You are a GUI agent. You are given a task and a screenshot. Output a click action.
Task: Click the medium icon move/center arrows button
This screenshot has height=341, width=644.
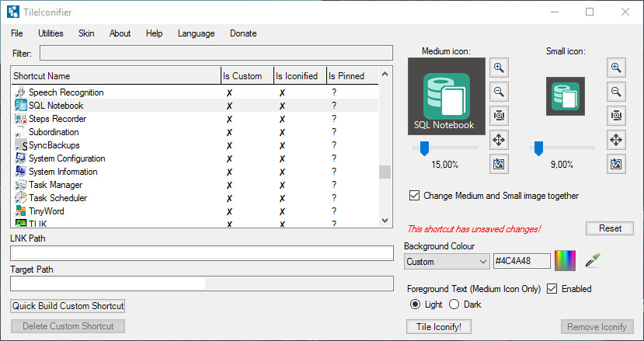(499, 140)
